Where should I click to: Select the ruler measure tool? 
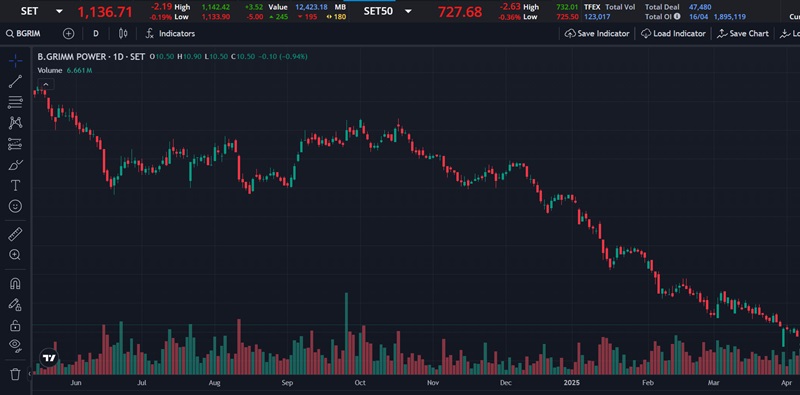pos(15,234)
